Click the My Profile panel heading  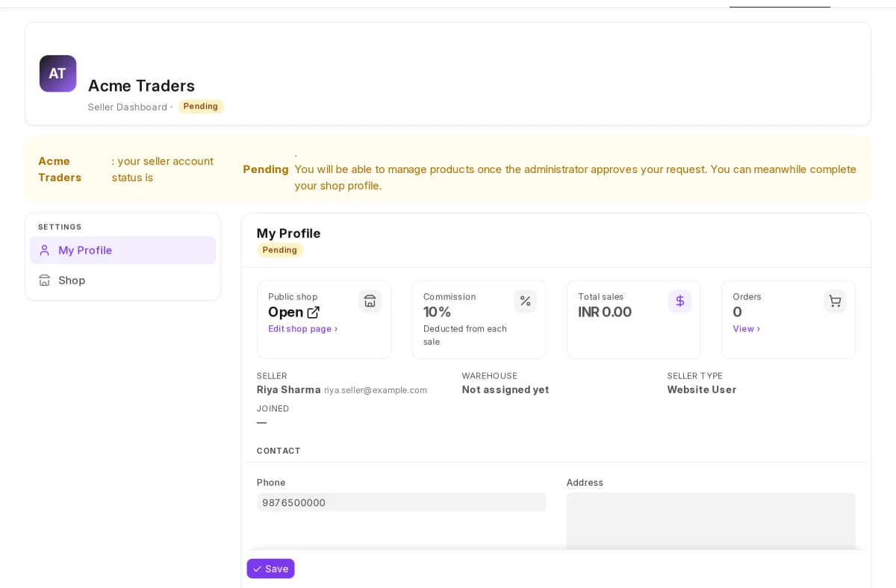(x=288, y=233)
